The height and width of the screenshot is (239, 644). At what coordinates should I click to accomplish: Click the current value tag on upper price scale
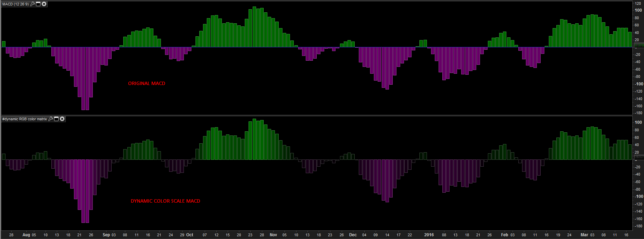(x=639, y=45)
